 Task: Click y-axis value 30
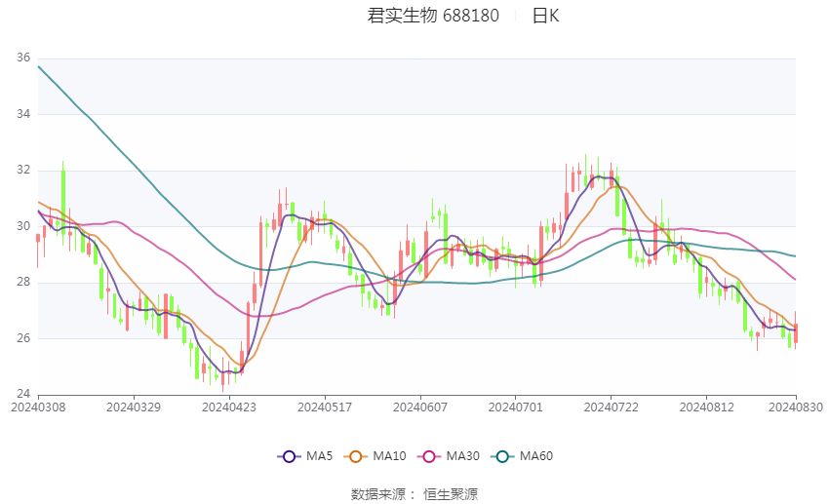[x=23, y=226]
